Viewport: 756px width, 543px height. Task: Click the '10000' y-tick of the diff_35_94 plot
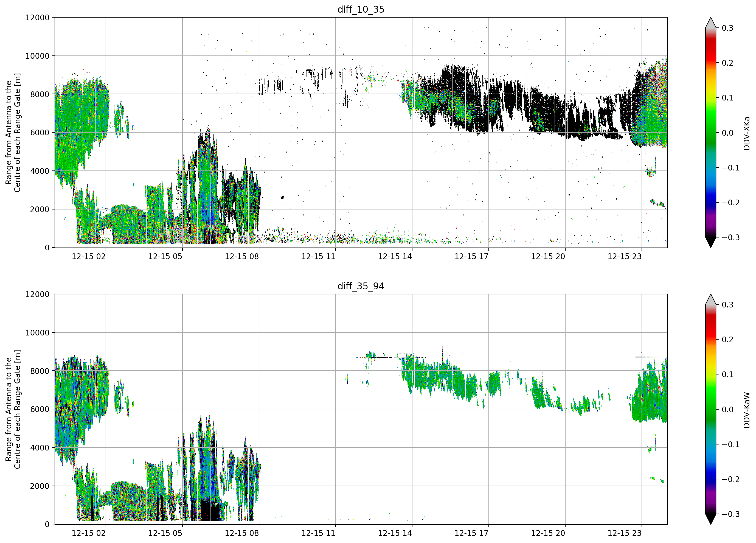37,333
